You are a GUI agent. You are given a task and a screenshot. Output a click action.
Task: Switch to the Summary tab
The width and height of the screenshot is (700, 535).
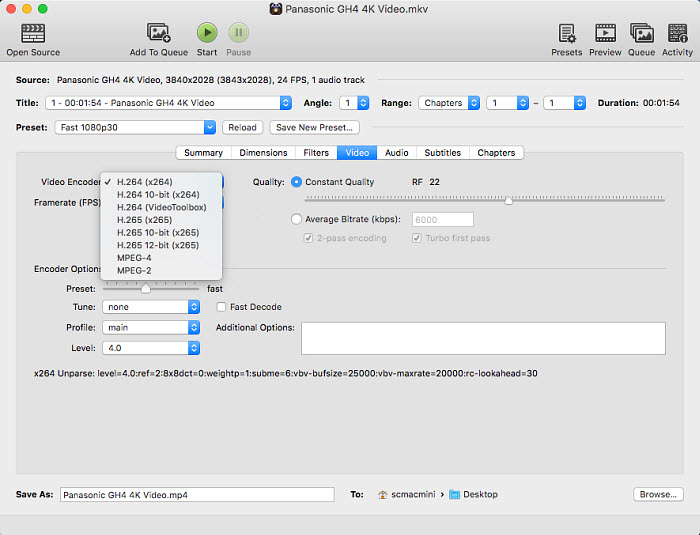click(204, 153)
